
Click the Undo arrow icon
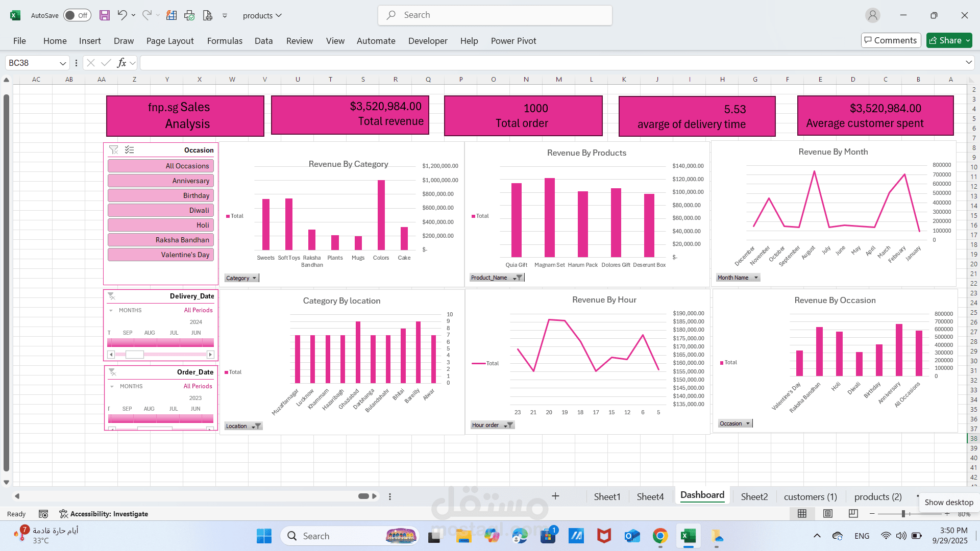(x=122, y=15)
